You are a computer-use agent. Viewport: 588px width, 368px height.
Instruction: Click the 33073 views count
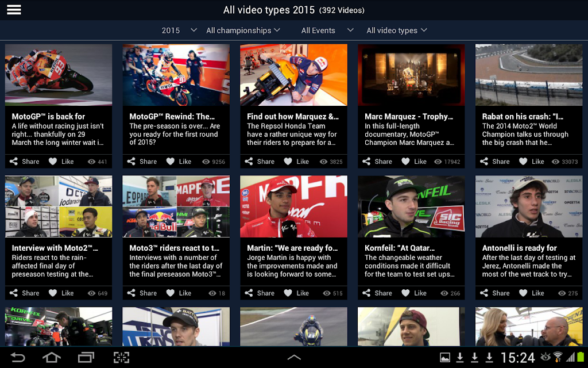565,162
